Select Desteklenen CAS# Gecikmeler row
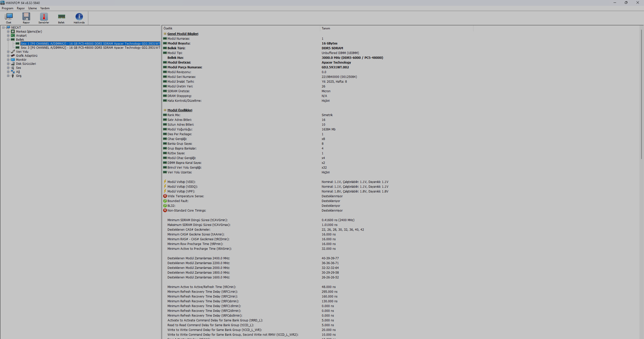 [x=318, y=229]
